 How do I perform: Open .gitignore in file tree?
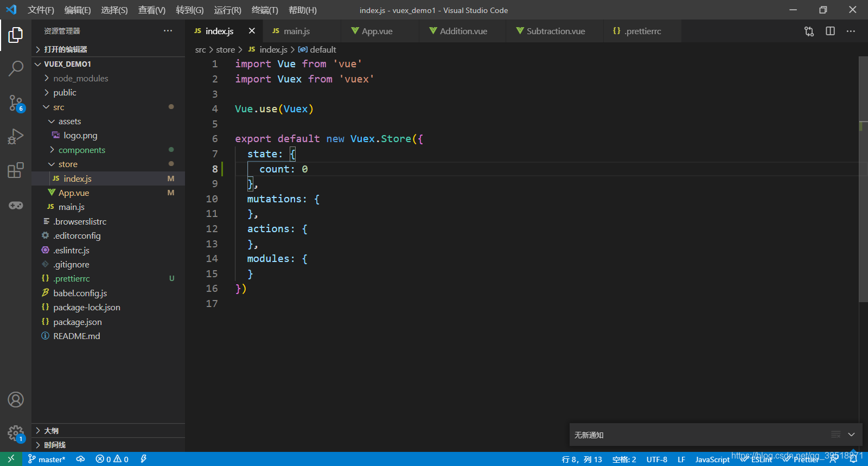tap(108, 264)
